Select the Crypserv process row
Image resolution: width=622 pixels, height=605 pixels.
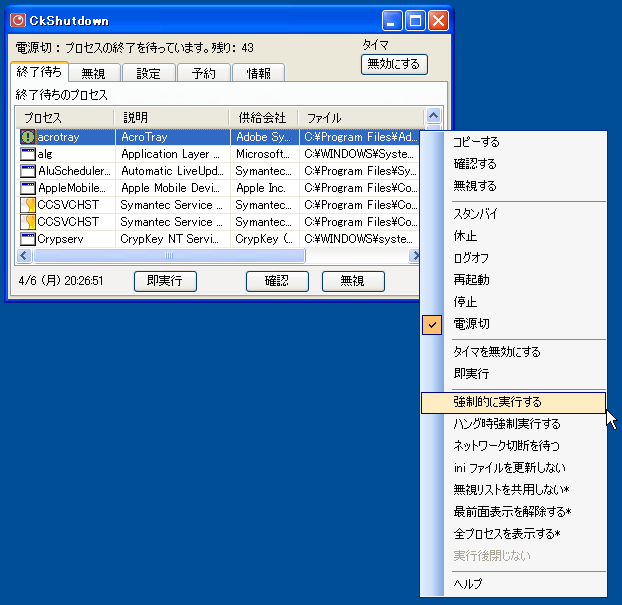point(218,239)
